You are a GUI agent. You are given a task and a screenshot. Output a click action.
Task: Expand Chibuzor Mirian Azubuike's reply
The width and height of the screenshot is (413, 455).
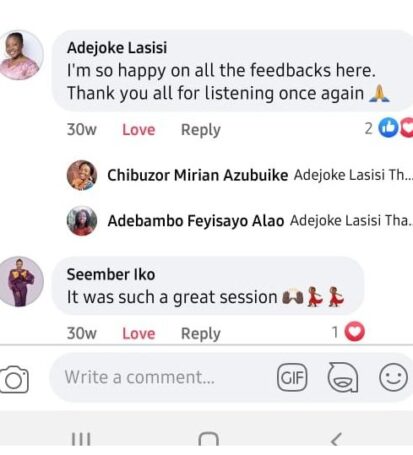pyautogui.click(x=240, y=175)
